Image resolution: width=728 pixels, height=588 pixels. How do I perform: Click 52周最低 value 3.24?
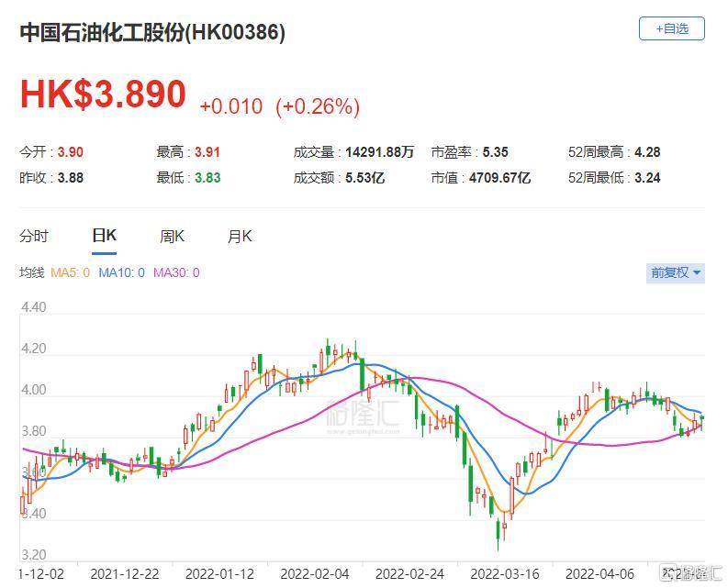click(x=647, y=178)
